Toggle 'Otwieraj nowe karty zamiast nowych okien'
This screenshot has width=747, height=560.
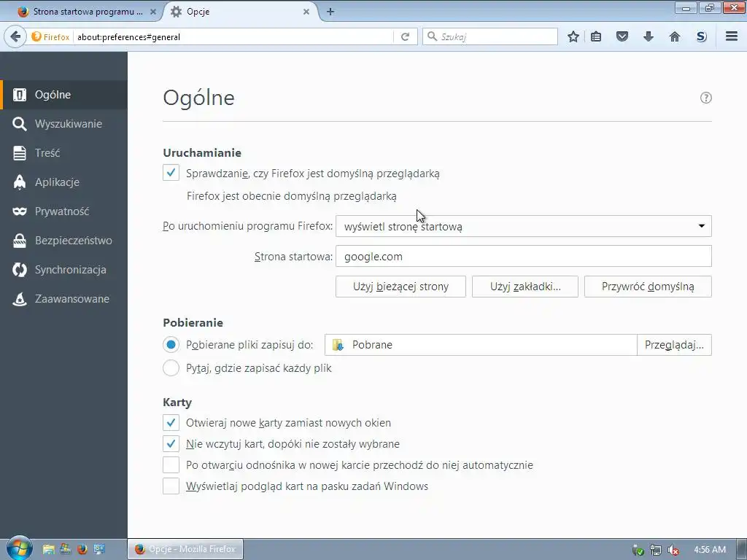click(x=171, y=422)
